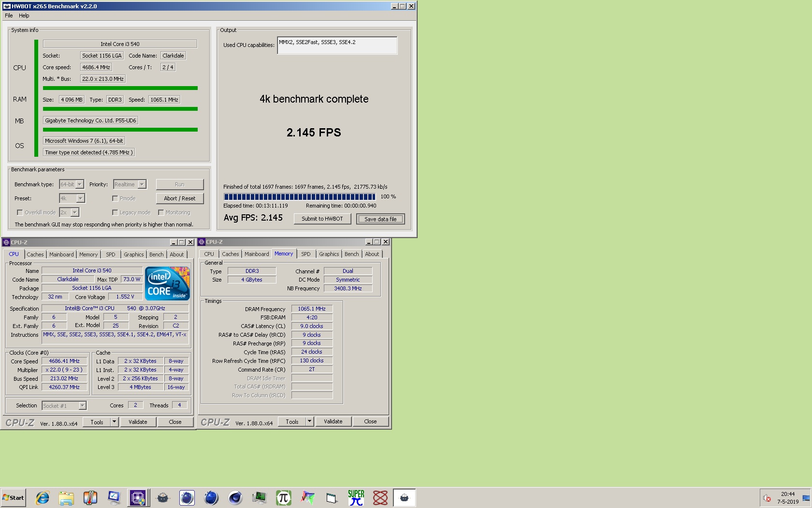Viewport: 812px width, 508px height.
Task: Click the green bar under CPU info
Action: (x=120, y=88)
